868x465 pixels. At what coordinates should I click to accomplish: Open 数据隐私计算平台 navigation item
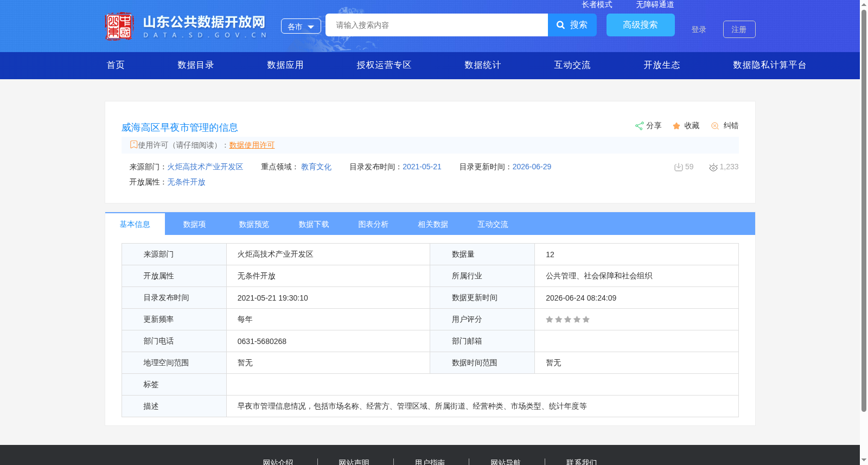pos(770,65)
